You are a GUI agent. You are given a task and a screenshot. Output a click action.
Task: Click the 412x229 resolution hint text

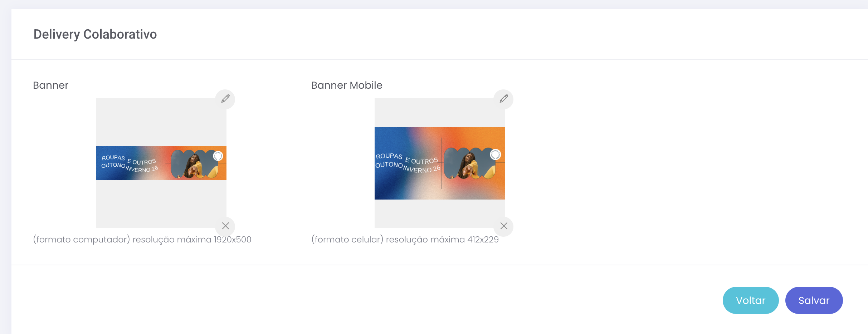coord(405,240)
